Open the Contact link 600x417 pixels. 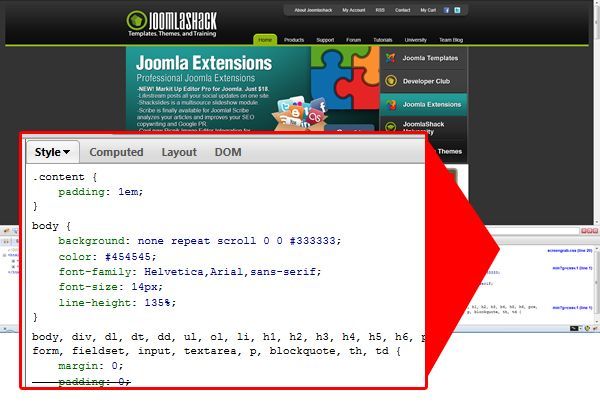403,10
